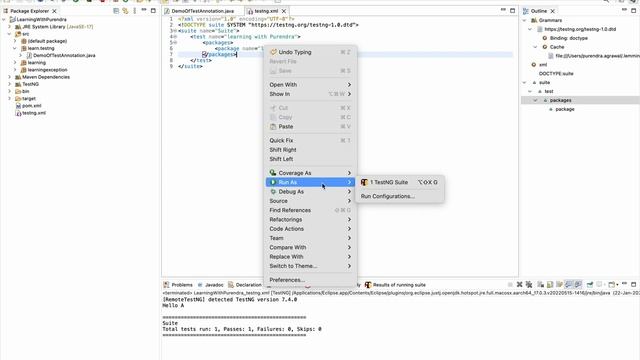Choose Run As in context menu
This screenshot has height=360, width=640.
tap(310, 182)
